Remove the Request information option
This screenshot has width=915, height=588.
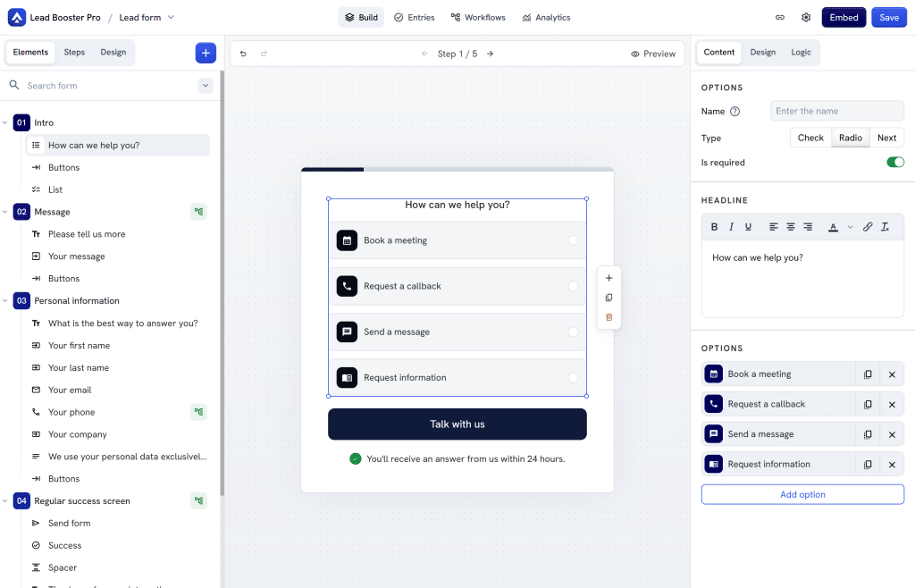(x=892, y=465)
